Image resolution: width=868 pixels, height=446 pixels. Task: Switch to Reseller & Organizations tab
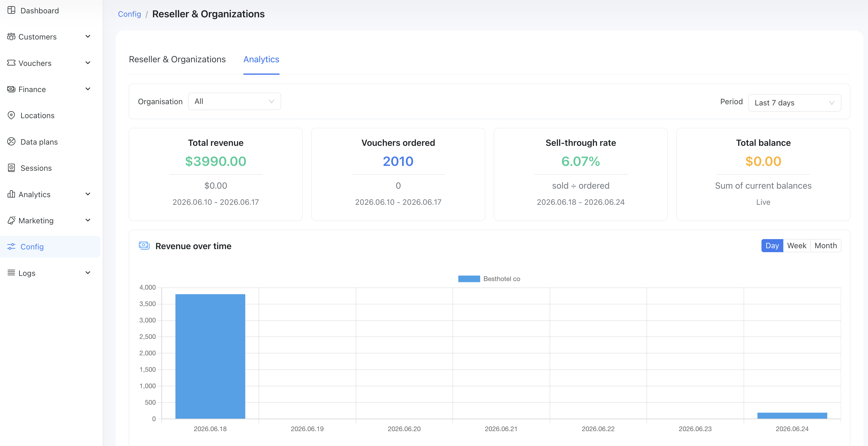[x=177, y=59]
